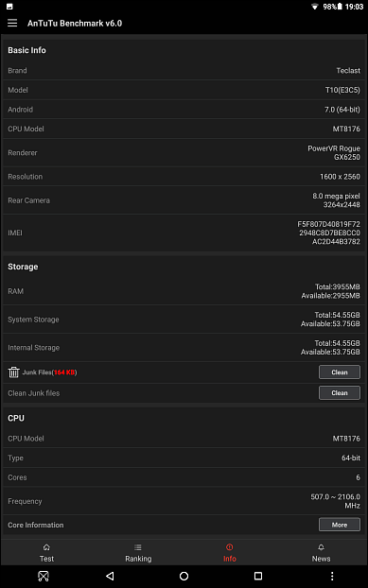Click Clean button for Clean Junk files
Image resolution: width=368 pixels, height=588 pixels.
click(x=340, y=393)
